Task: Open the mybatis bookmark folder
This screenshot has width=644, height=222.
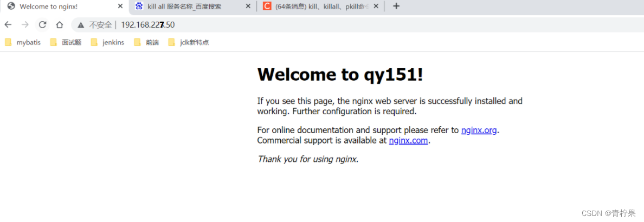Action: [x=23, y=42]
